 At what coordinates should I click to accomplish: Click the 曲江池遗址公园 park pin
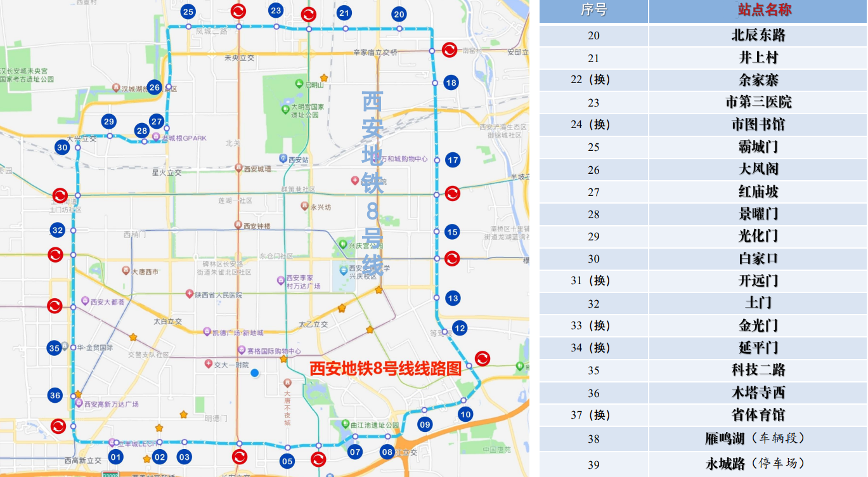[x=345, y=424]
